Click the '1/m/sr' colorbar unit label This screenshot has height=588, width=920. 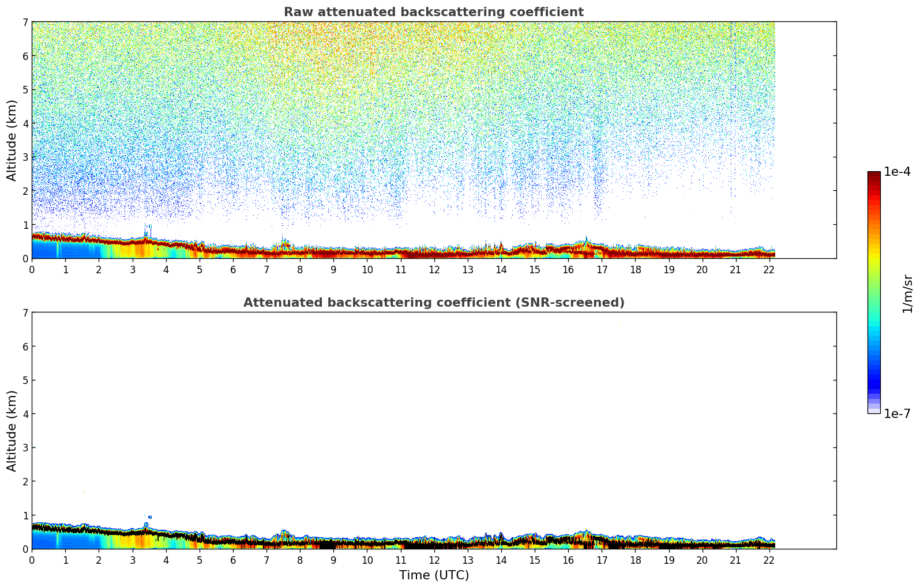point(907,293)
